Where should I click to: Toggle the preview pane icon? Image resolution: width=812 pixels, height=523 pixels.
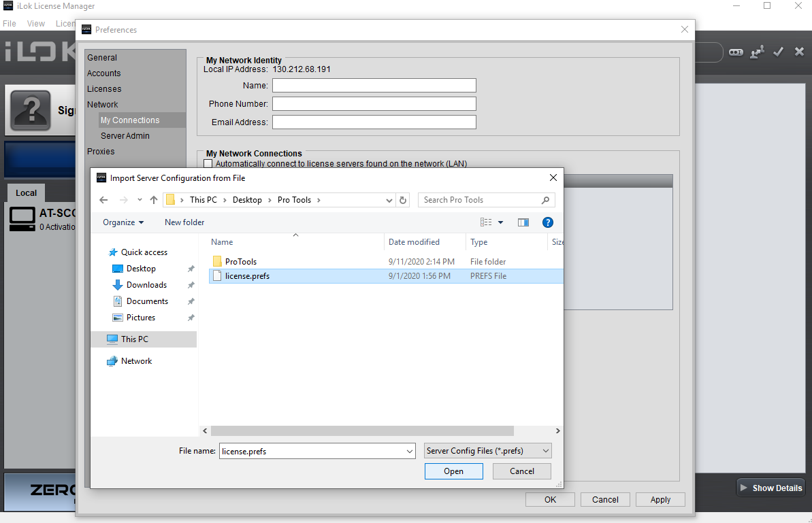pos(523,222)
